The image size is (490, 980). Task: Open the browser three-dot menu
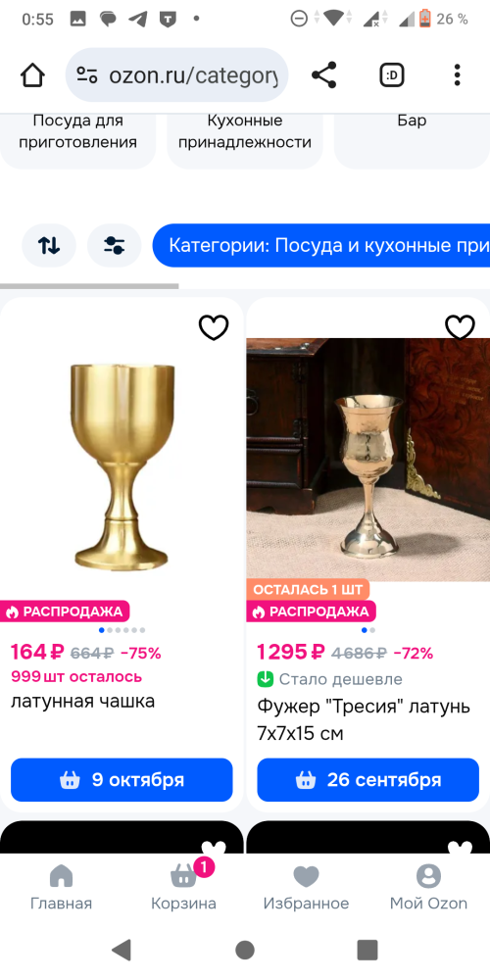(x=458, y=75)
